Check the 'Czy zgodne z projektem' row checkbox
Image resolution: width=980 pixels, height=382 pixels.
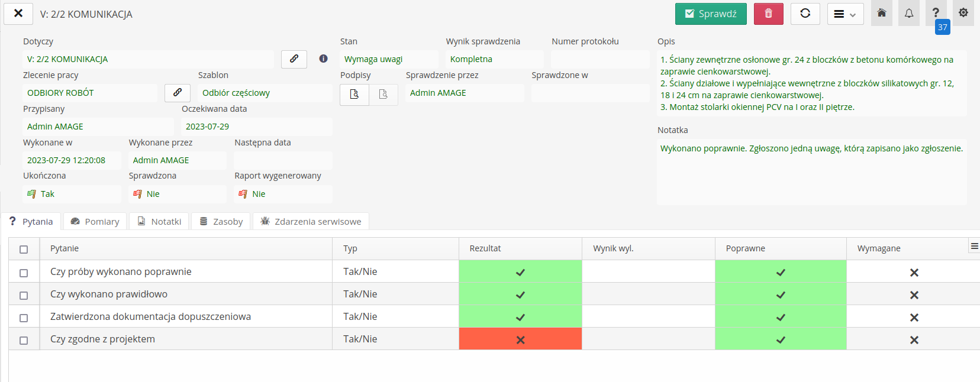coord(24,340)
